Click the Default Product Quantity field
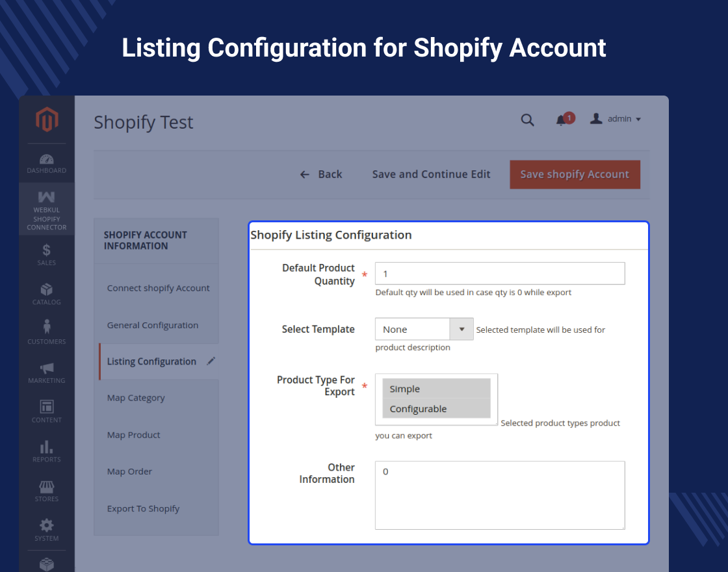 coord(500,274)
